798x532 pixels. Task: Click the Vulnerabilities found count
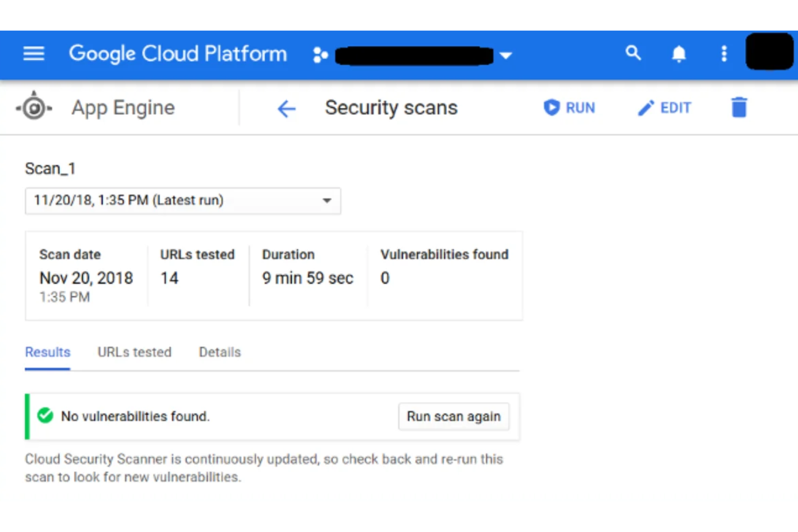pyautogui.click(x=384, y=278)
